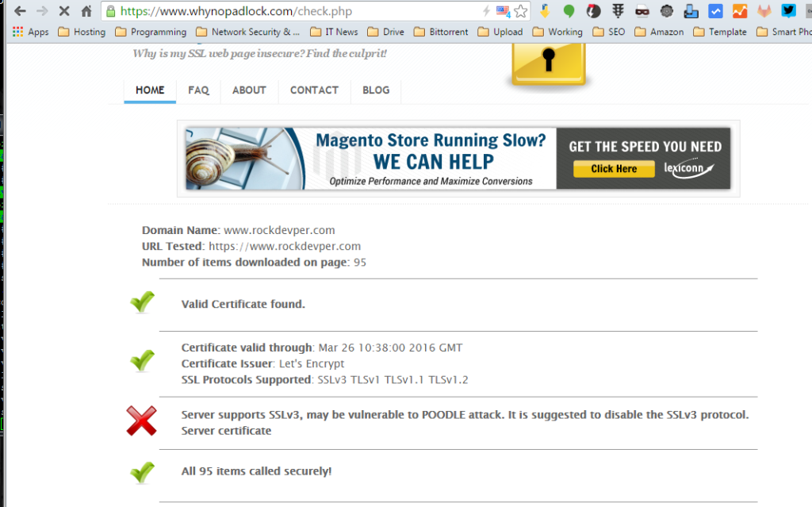Screen dimensions: 812x507
Task: Click the yellow download arrow extension
Action: (544, 11)
